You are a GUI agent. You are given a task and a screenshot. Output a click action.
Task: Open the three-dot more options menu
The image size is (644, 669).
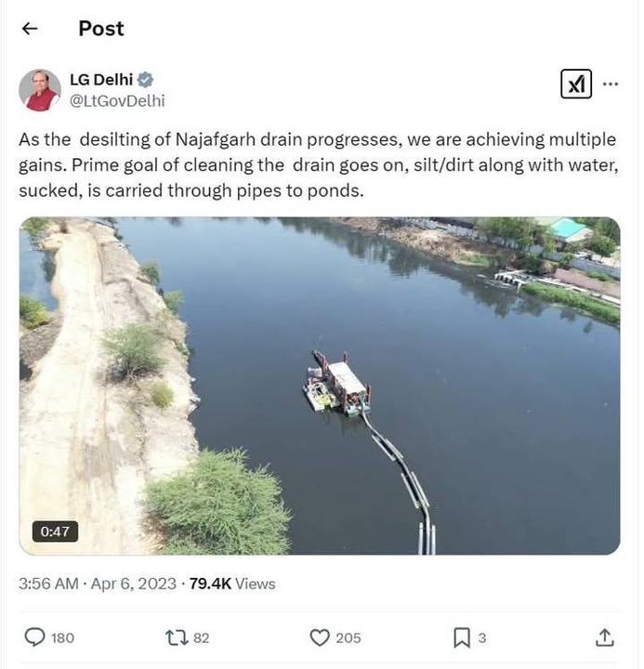click(611, 84)
